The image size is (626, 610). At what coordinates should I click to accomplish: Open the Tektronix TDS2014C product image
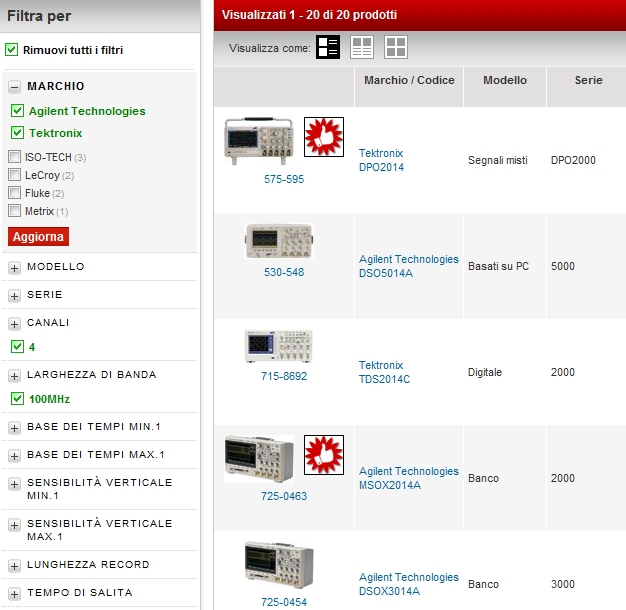pyautogui.click(x=278, y=347)
